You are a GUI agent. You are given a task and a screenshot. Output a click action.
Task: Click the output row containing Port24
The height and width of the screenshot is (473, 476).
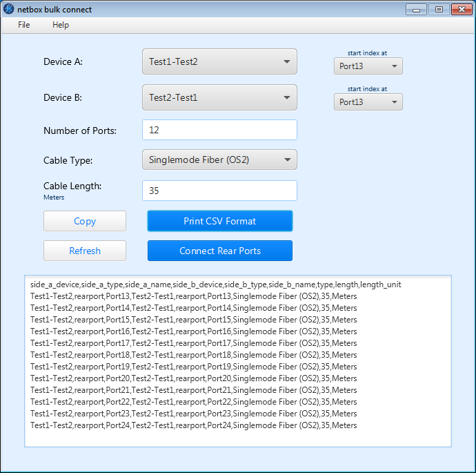click(193, 425)
